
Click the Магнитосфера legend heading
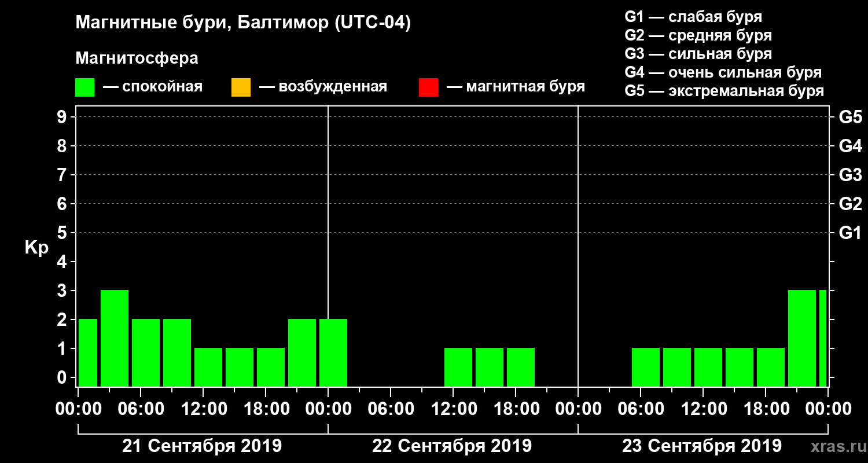click(137, 58)
